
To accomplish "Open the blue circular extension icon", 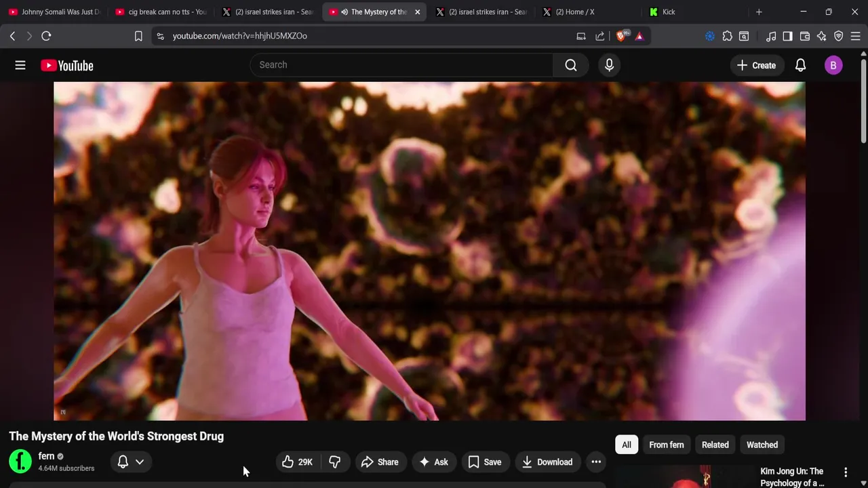I will [x=710, y=36].
